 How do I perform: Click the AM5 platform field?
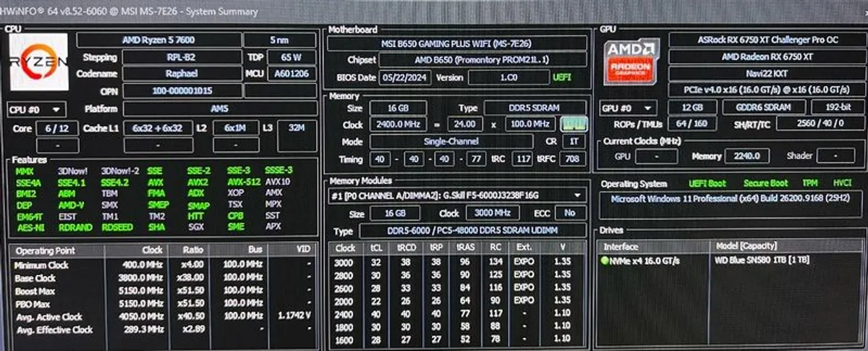click(219, 109)
